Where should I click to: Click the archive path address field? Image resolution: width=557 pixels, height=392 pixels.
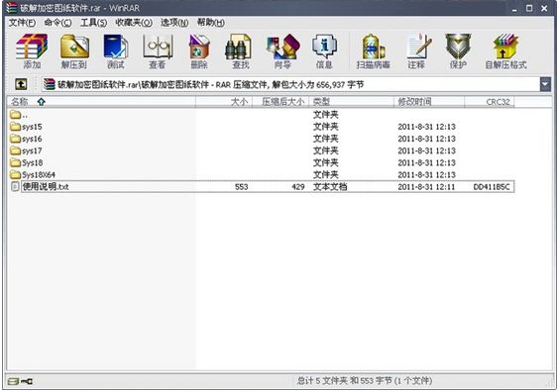click(x=291, y=84)
